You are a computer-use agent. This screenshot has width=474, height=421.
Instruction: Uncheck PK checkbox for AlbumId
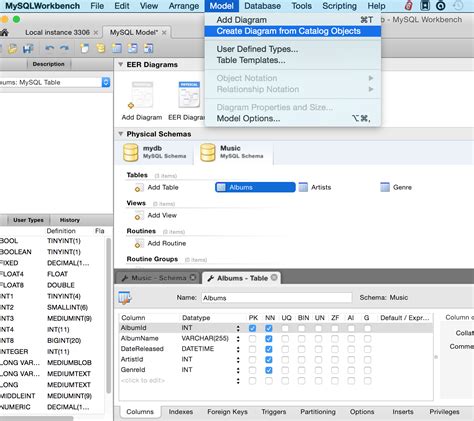coord(253,328)
